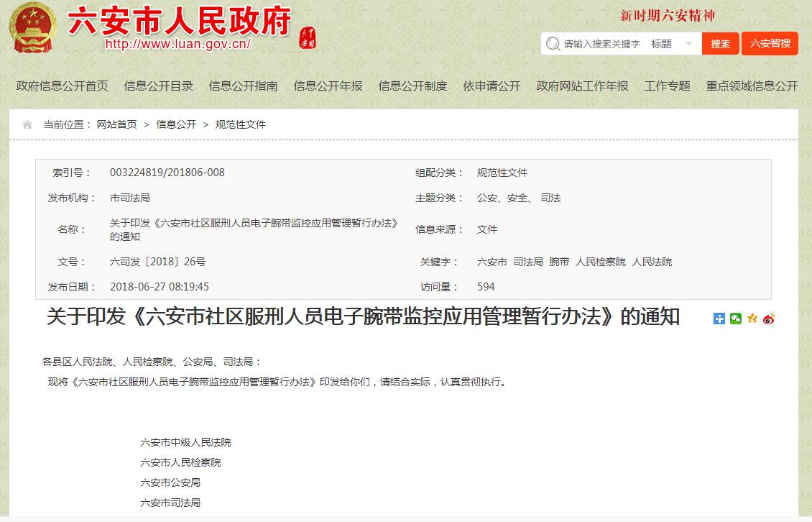
Task: Open 政府信息公开首页 menu item
Action: 62,86
